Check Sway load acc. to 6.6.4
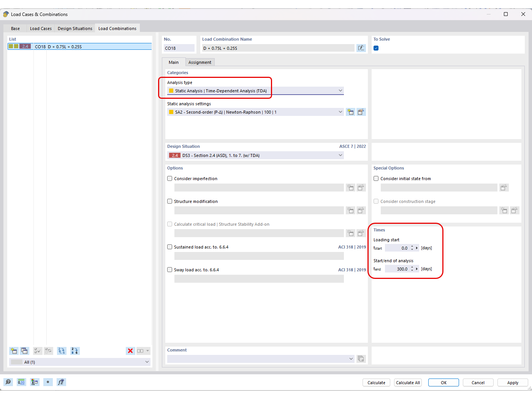532x399 pixels. pyautogui.click(x=170, y=269)
